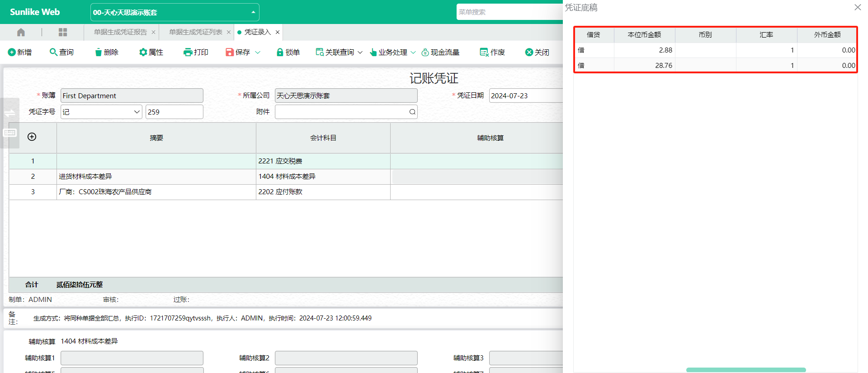Close the 单据生成凭证列表 tab
Viewport: 868px width, 373px height.
click(x=229, y=32)
